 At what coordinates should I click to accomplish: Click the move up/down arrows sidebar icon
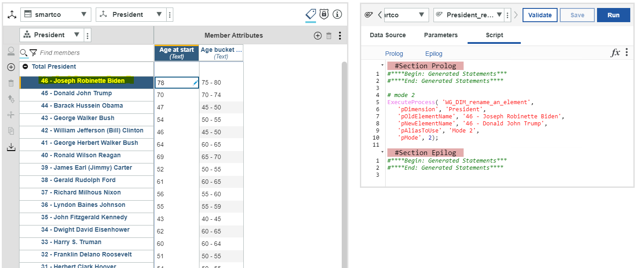tap(11, 99)
